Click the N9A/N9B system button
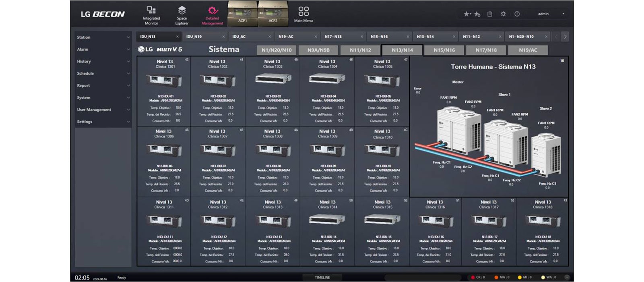 click(x=318, y=50)
